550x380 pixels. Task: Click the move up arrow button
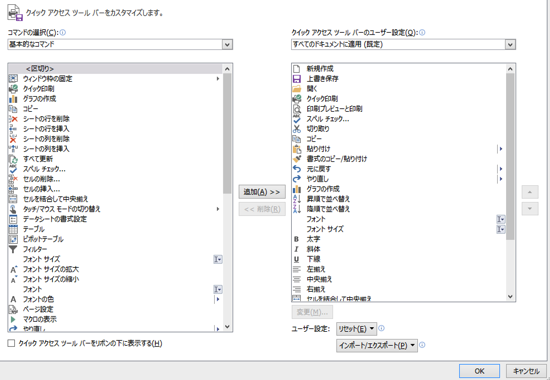tap(530, 192)
